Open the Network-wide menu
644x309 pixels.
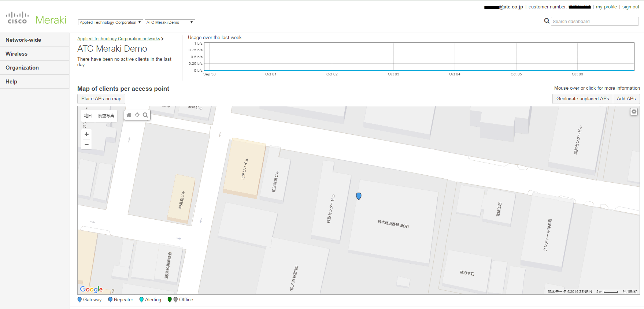coord(35,40)
